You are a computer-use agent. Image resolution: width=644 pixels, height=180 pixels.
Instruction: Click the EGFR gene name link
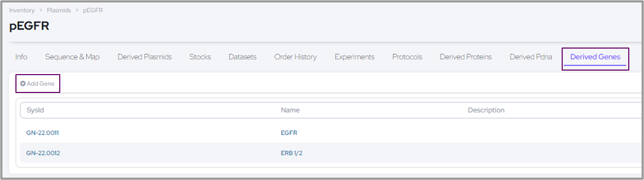pyautogui.click(x=289, y=133)
